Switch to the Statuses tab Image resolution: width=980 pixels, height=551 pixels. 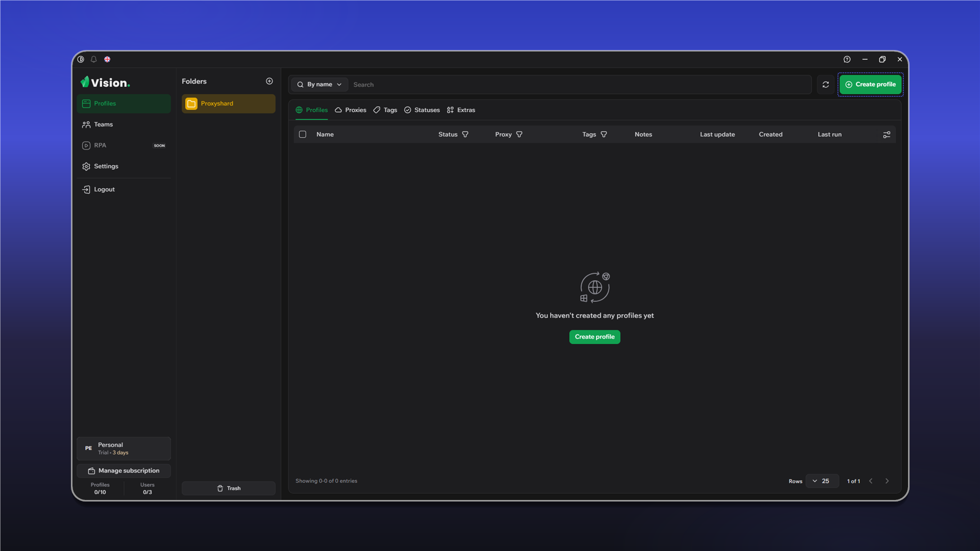422,110
